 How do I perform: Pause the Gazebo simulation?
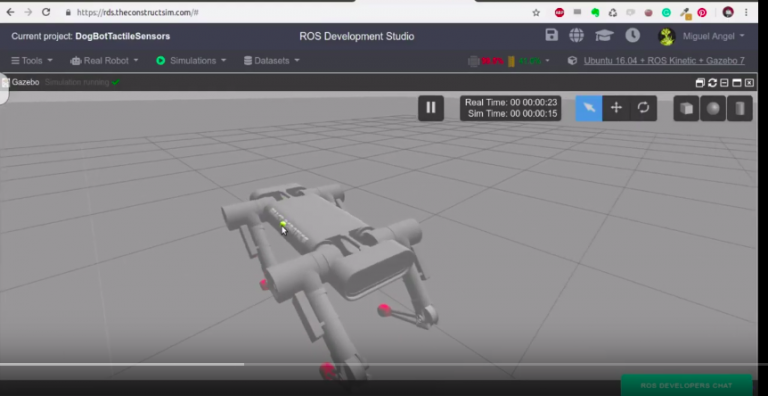tap(431, 108)
